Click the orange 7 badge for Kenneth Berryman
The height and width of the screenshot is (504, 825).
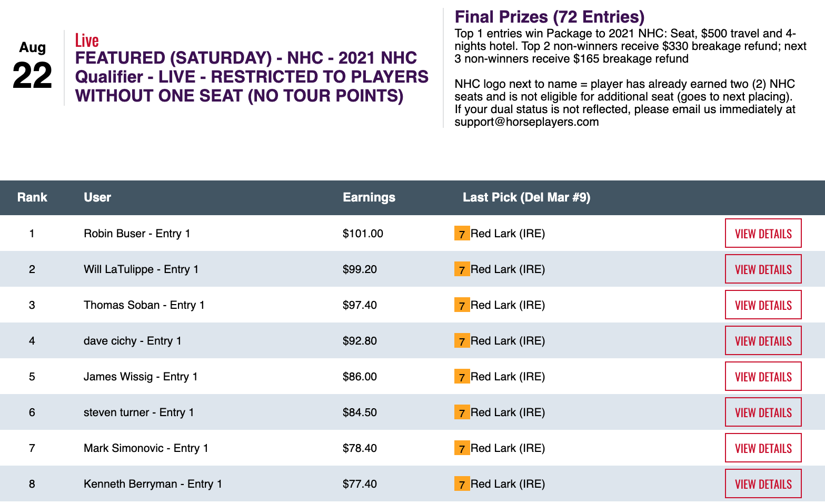click(462, 484)
